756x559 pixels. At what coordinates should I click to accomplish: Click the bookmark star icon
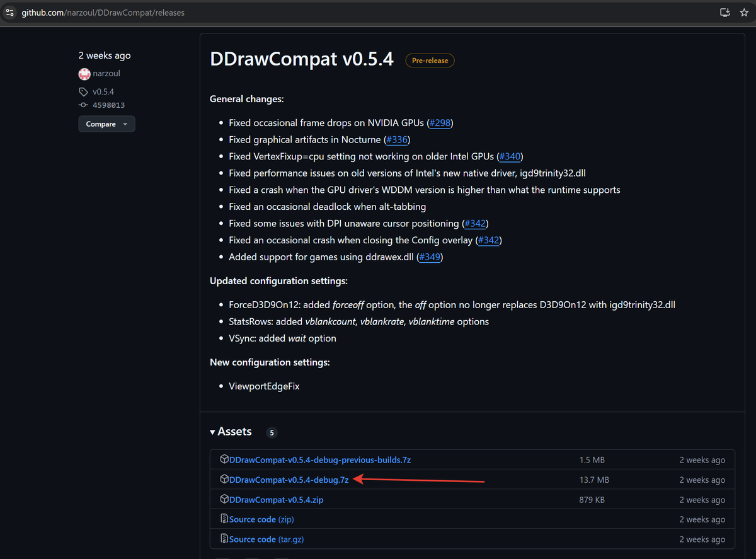click(745, 12)
